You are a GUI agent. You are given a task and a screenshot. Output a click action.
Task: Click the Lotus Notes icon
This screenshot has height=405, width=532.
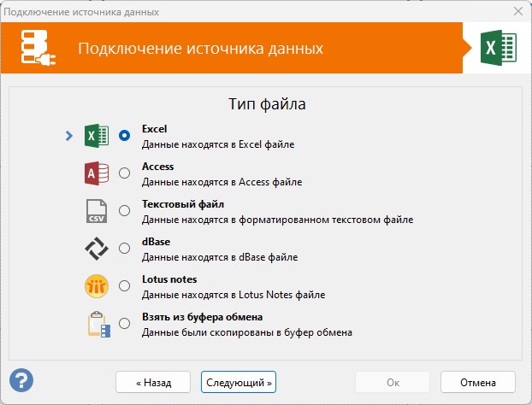[97, 286]
